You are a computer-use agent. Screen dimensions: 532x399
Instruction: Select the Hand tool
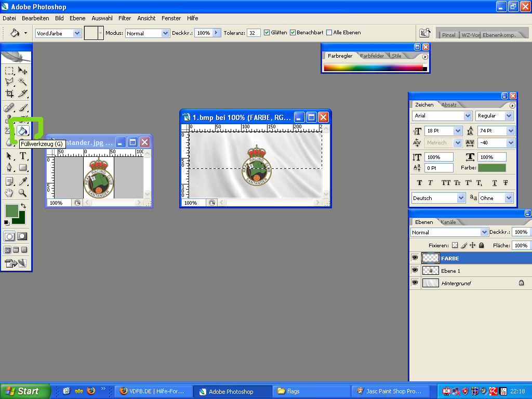click(x=9, y=193)
